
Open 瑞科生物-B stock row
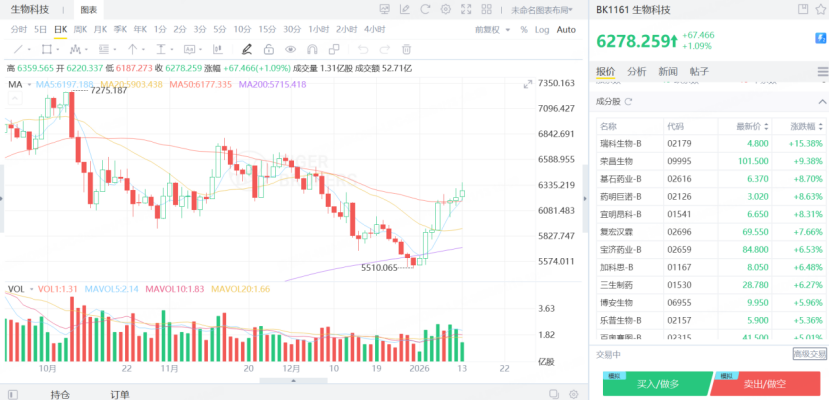point(712,143)
